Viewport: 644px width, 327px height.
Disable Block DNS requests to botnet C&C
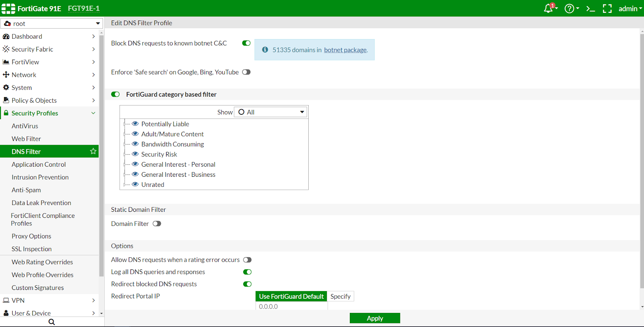click(x=246, y=43)
